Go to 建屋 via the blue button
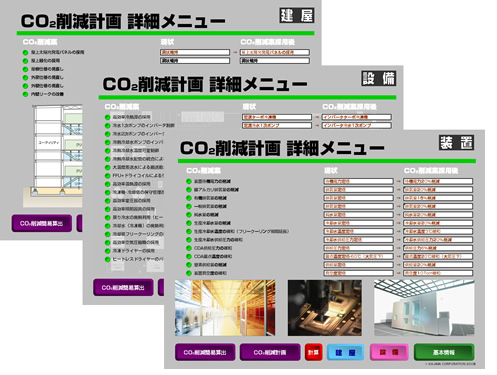Image resolution: width=497 pixels, height=375 pixels. click(345, 352)
